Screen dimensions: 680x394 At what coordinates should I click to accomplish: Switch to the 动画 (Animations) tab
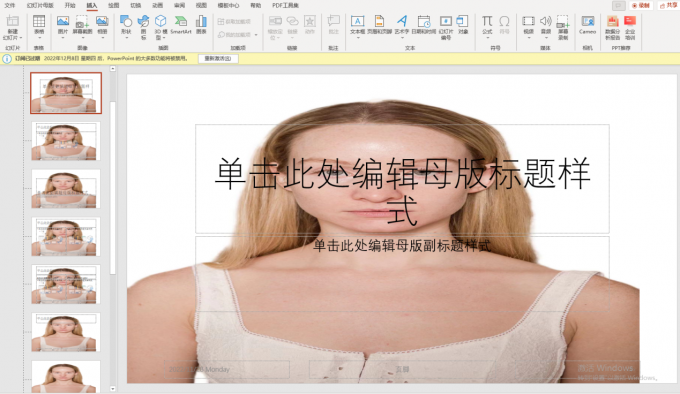click(158, 6)
